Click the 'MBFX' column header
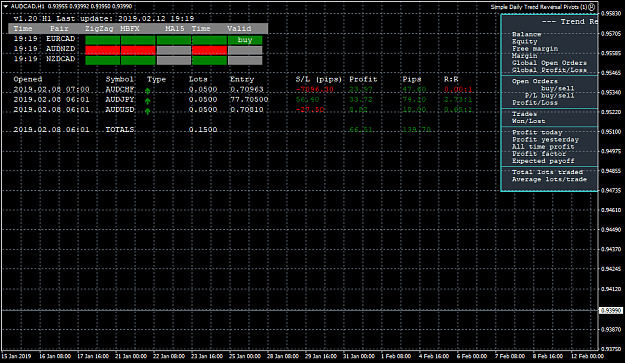The width and height of the screenshot is (625, 363). 130,29
